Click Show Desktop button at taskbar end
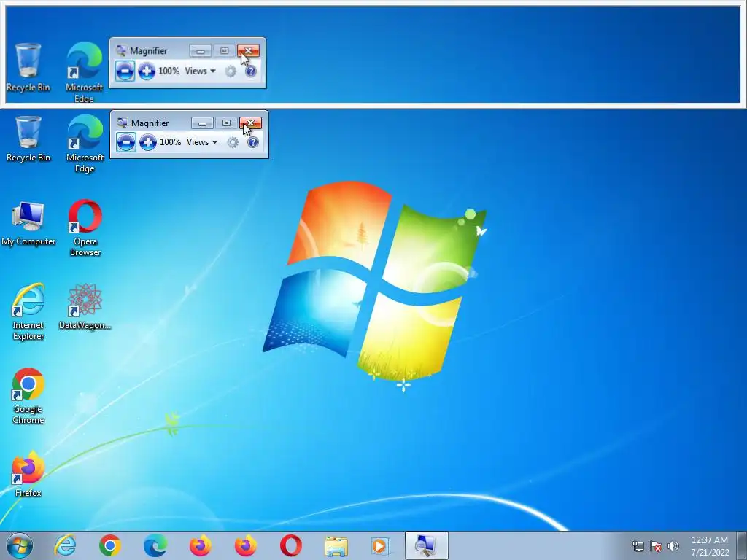The width and height of the screenshot is (747, 560). [741, 545]
